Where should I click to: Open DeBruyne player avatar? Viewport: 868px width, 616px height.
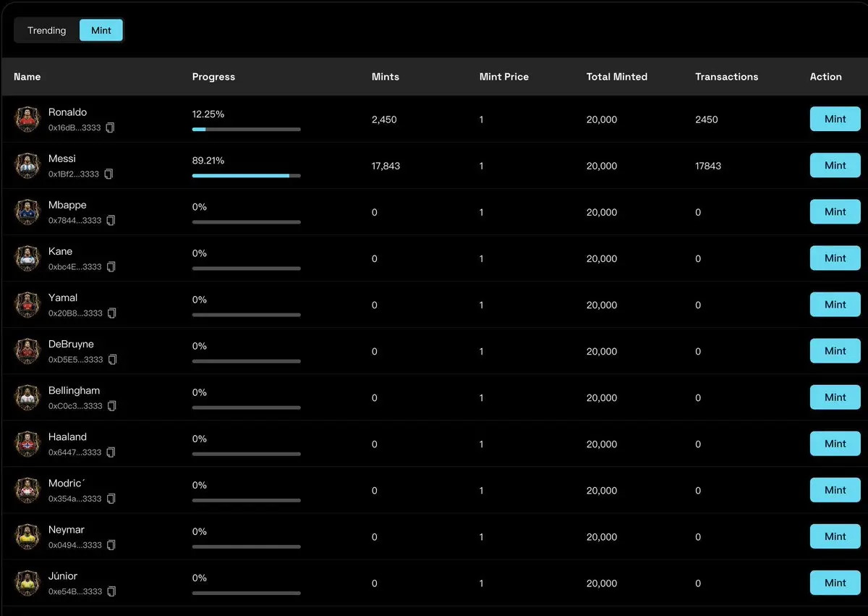[27, 351]
